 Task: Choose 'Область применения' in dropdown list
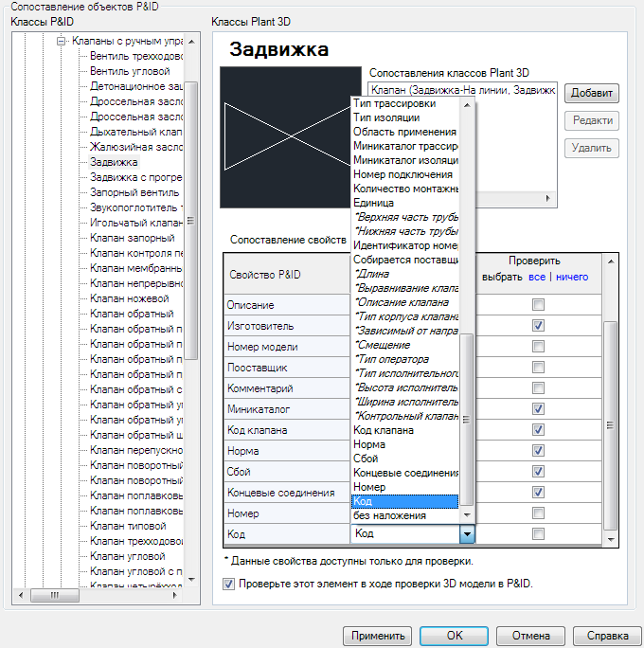coord(405,132)
